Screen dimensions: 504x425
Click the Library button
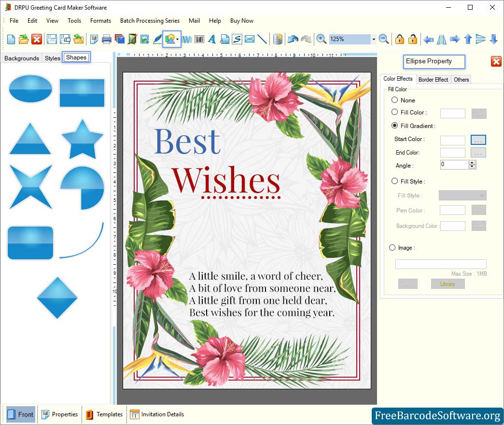448,284
